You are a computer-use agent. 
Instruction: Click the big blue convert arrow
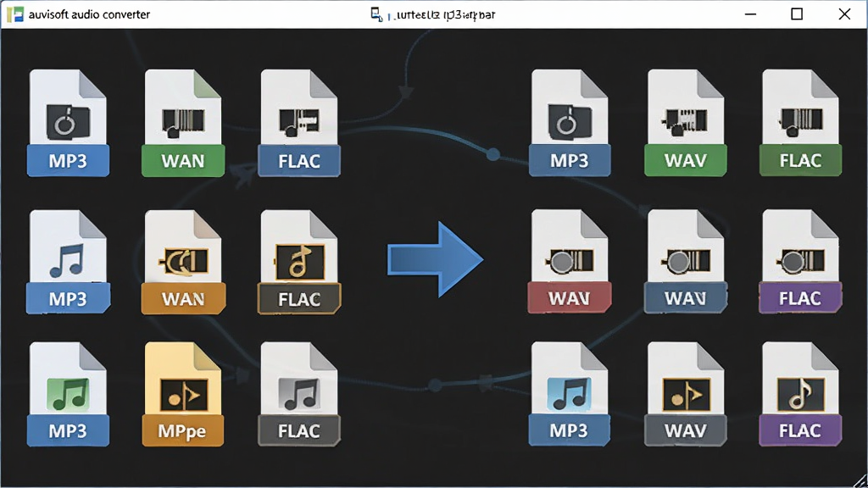pos(435,259)
